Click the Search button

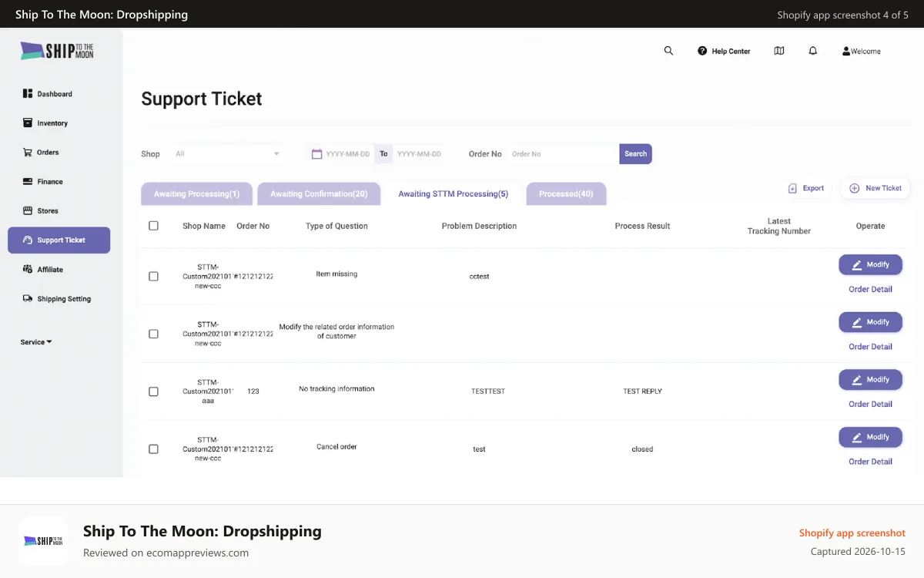pyautogui.click(x=635, y=154)
